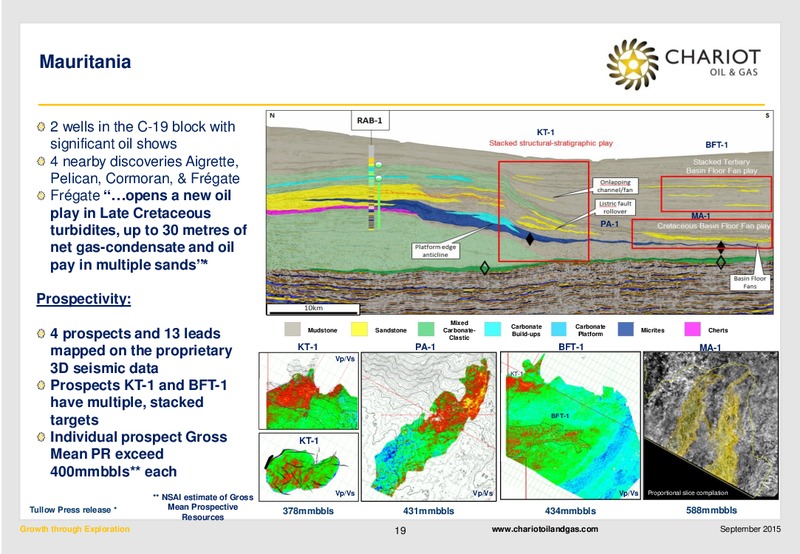Click the Cherts magenta legend swatch
This screenshot has height=554, width=800.
point(692,330)
